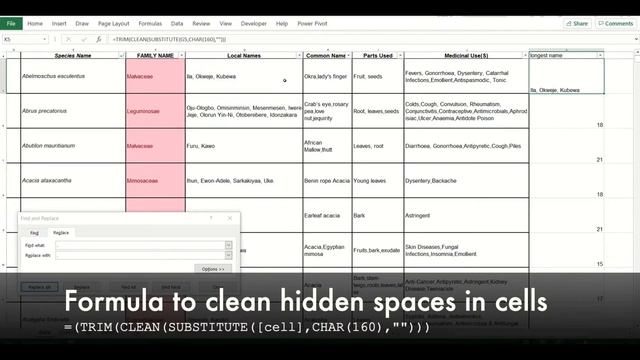Select cell 'Young leaves'
The height and width of the screenshot is (360, 640).
pyautogui.click(x=378, y=180)
